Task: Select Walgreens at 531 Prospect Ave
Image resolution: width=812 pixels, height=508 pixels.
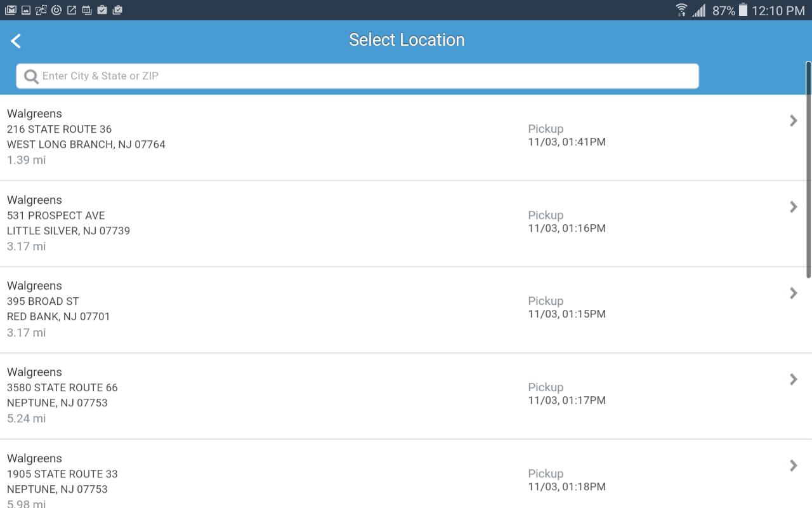Action: 406,224
